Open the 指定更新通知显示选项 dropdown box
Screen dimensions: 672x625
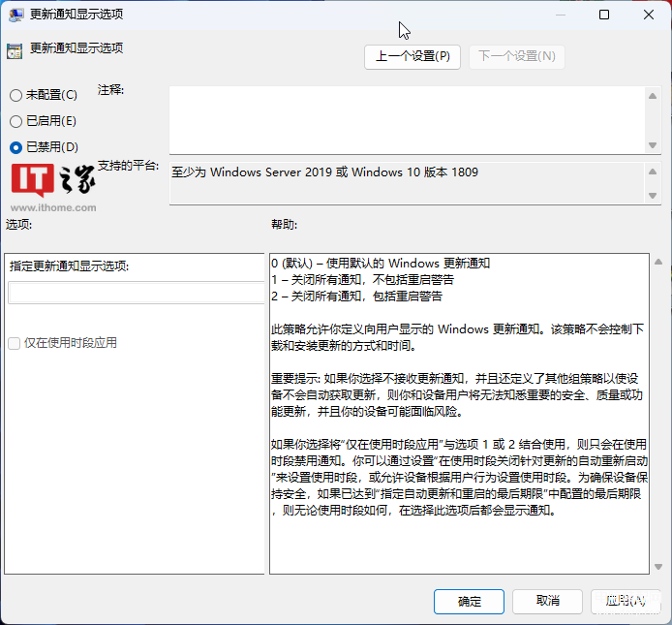[136, 293]
